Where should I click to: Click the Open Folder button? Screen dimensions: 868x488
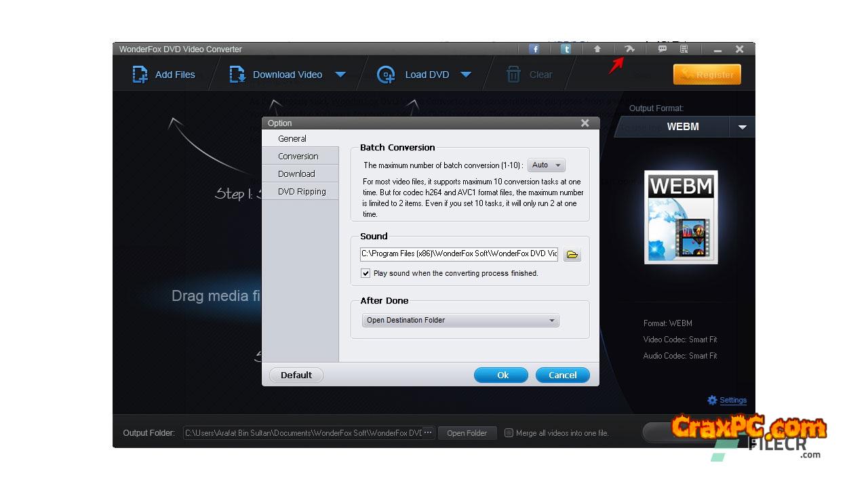(x=467, y=432)
